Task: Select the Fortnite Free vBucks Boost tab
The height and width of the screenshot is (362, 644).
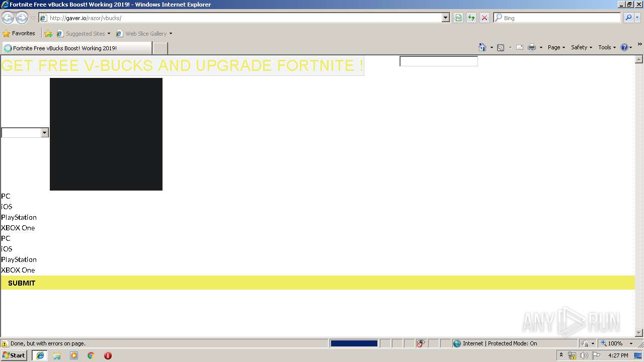Action: [76, 48]
